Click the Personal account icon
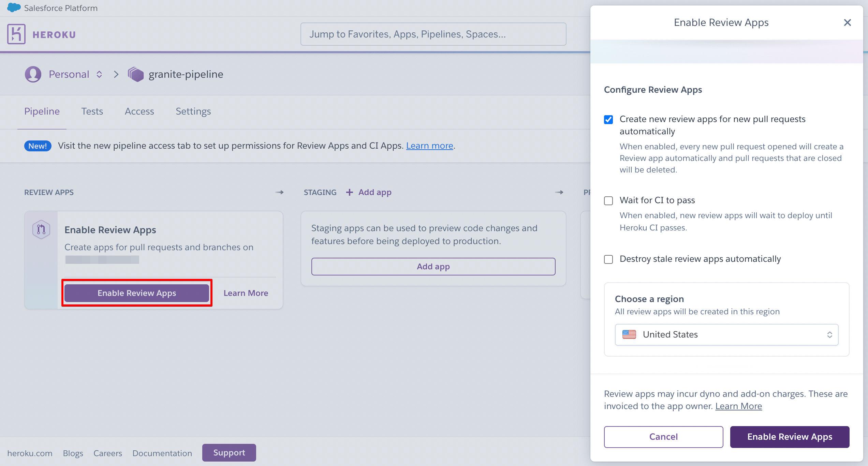Viewport: 868px width, 466px height. pyautogui.click(x=33, y=74)
